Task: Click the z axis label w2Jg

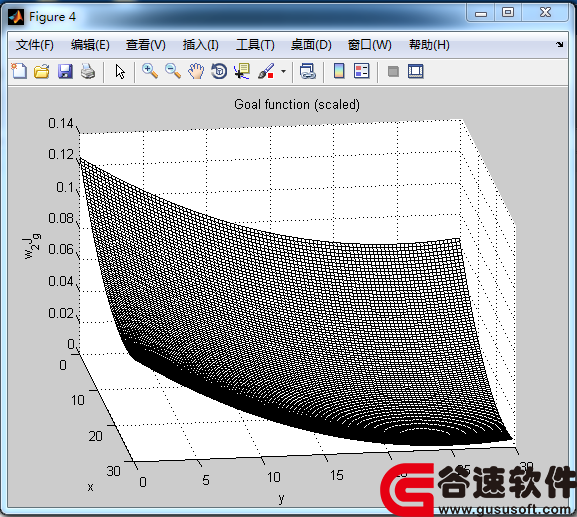Action: coord(32,247)
